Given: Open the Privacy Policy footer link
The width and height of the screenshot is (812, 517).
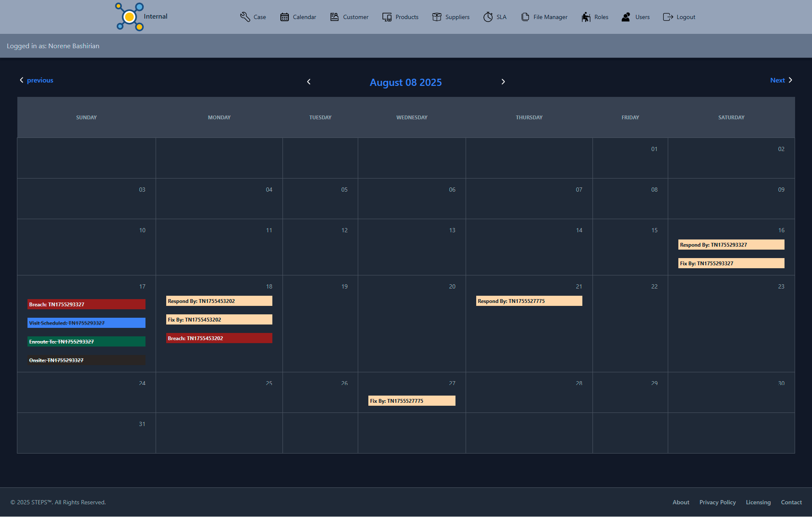Looking at the screenshot, I should (x=717, y=502).
